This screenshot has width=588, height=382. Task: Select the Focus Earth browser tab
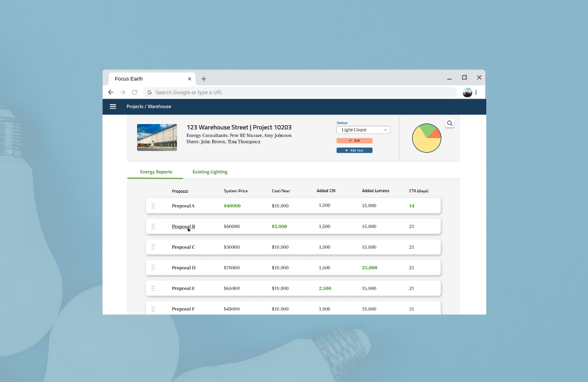click(x=152, y=79)
